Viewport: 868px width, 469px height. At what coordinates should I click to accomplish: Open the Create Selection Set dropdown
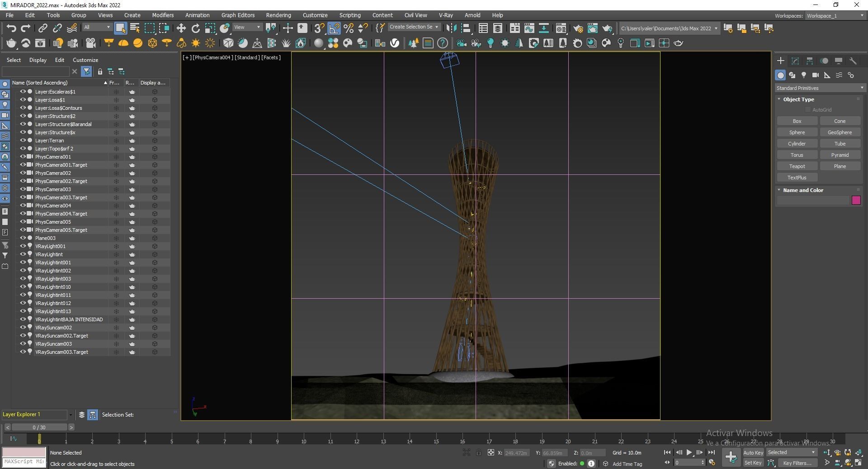[x=414, y=27]
